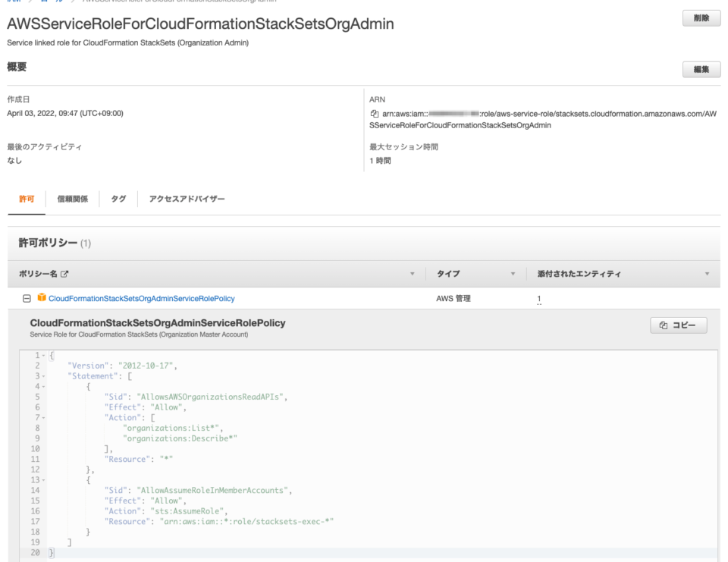Viewport: 728px width, 562px height.
Task: Collapse the CloudFormationStackSetsOrgAdminServiceRolePolicy policy row
Action: (x=28, y=298)
